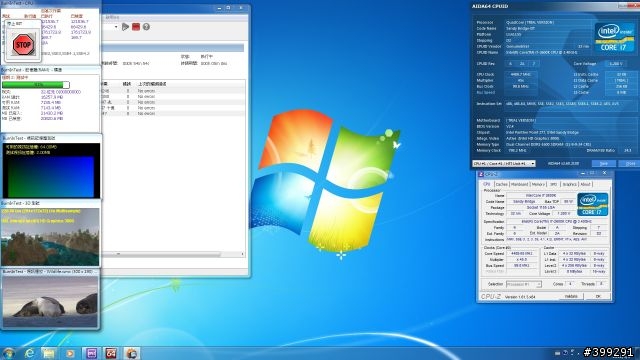This screenshot has height=360, width=640.
Task: Select the last No errors row in results
Action: (x=146, y=113)
